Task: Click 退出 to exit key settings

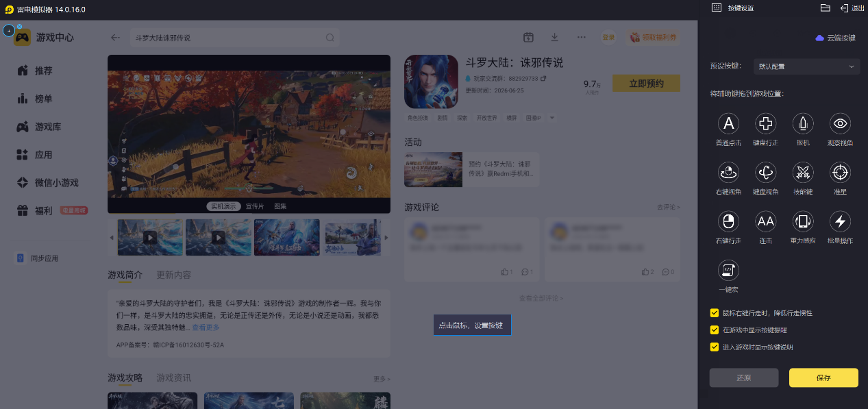Action: tap(852, 8)
